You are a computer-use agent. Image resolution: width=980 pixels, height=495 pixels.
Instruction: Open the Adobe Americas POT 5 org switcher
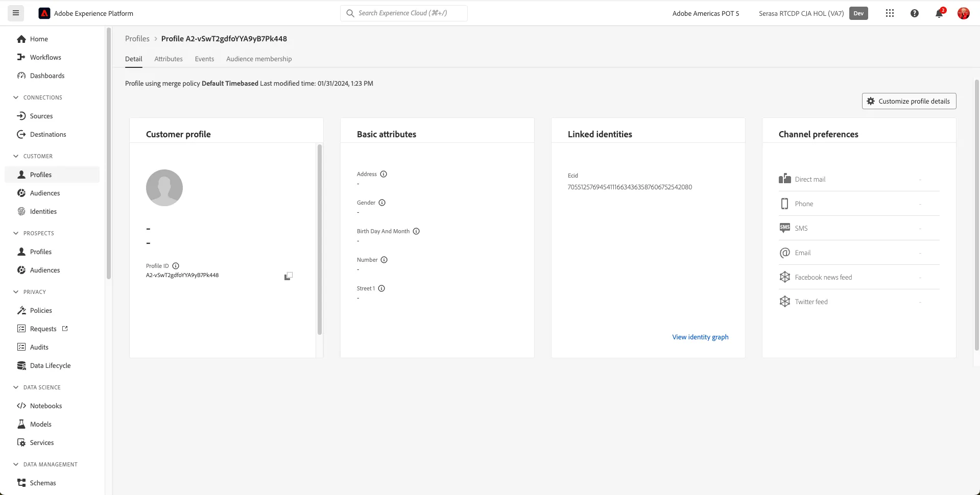pyautogui.click(x=706, y=13)
